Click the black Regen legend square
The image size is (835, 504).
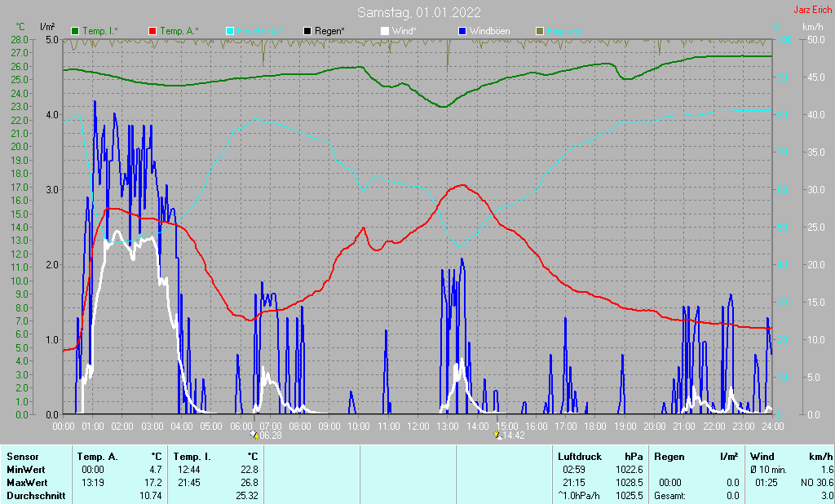(307, 31)
